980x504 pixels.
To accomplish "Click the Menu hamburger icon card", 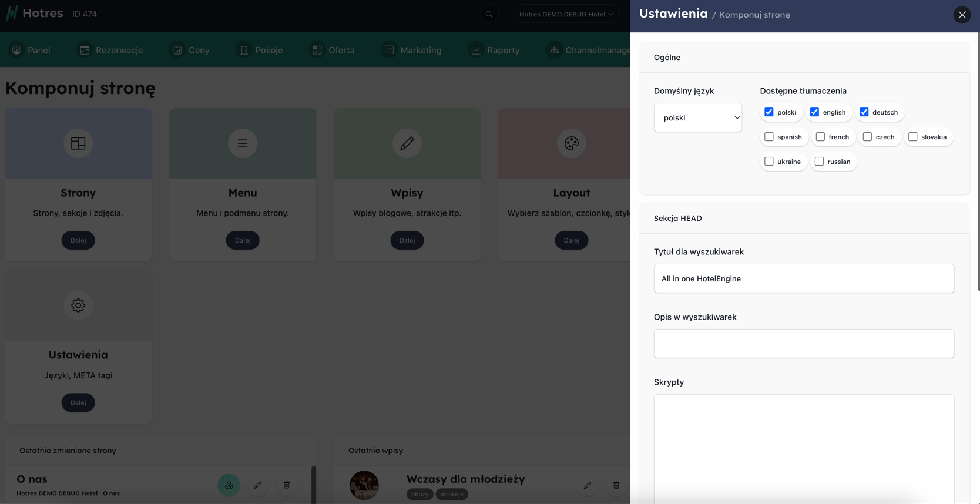I will pos(243,143).
